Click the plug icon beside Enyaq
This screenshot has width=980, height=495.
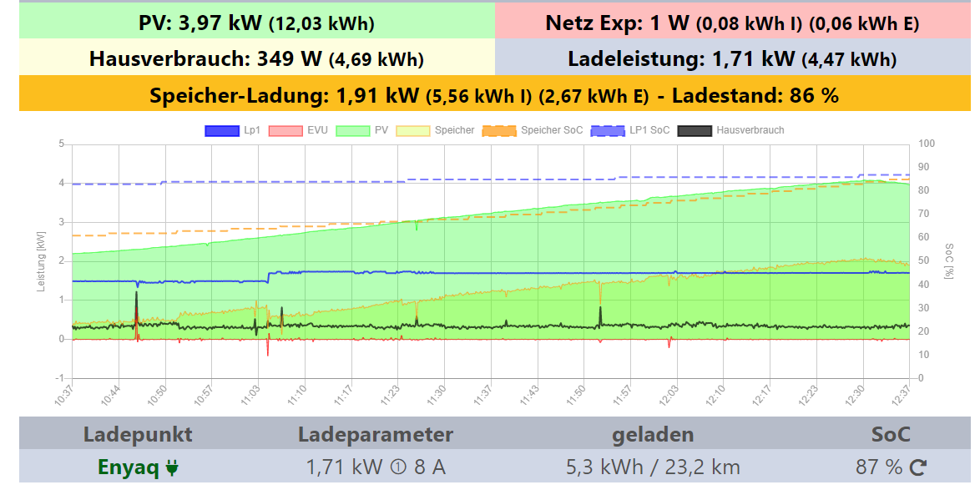[172, 467]
